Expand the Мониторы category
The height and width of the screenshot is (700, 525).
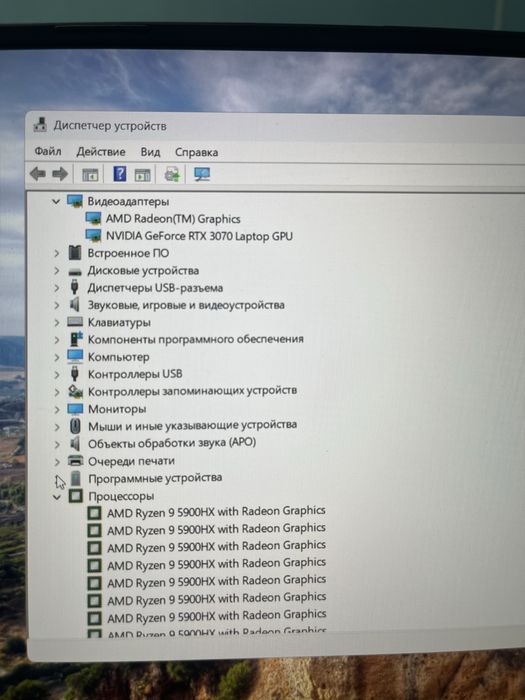56,409
